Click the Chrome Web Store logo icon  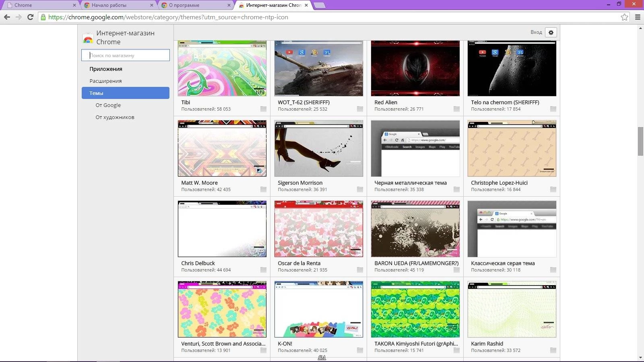tap(88, 38)
